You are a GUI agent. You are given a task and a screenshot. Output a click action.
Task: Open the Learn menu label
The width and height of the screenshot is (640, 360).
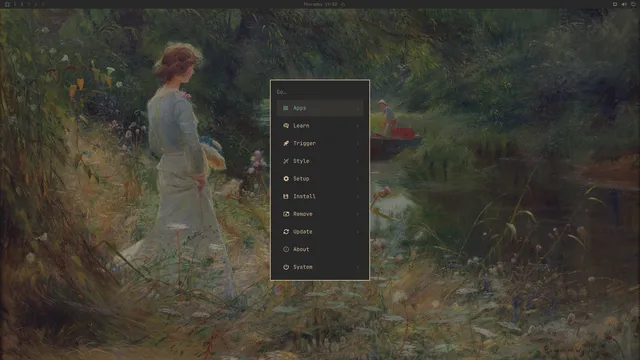[x=301, y=126]
